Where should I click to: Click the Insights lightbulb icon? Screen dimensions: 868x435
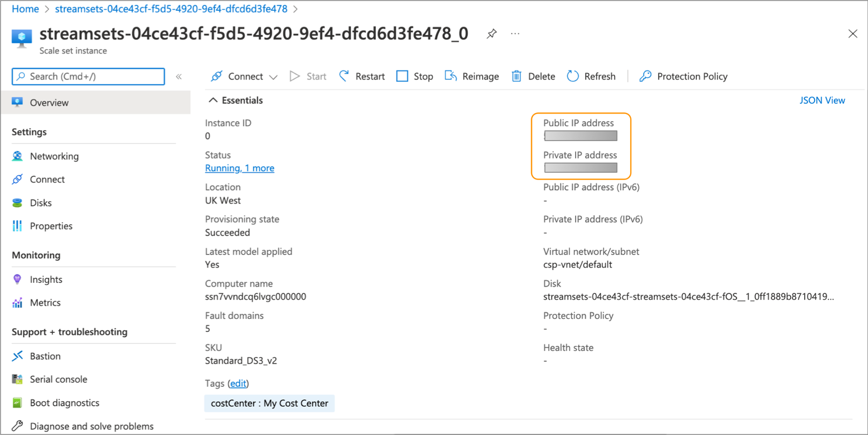click(17, 279)
